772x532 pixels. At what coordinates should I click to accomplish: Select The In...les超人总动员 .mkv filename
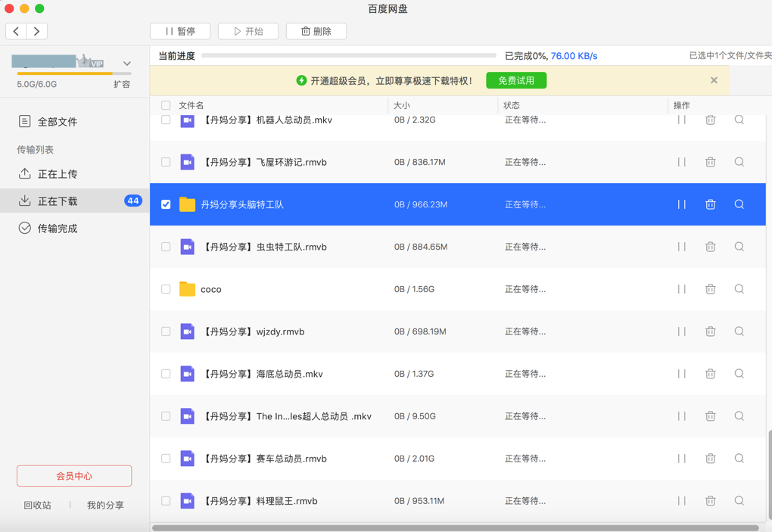click(313, 416)
